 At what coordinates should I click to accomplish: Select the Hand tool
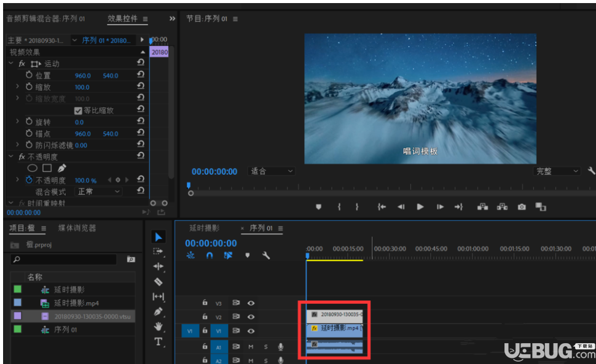point(158,327)
